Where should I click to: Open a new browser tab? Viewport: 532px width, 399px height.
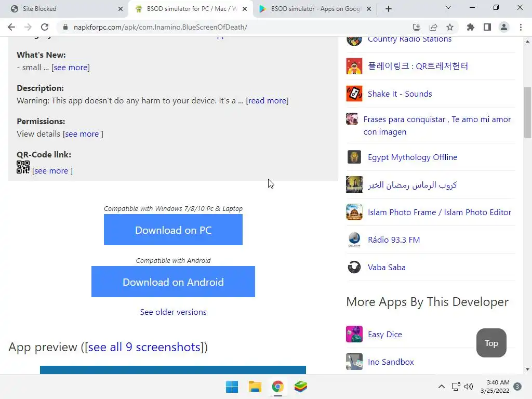(x=389, y=9)
